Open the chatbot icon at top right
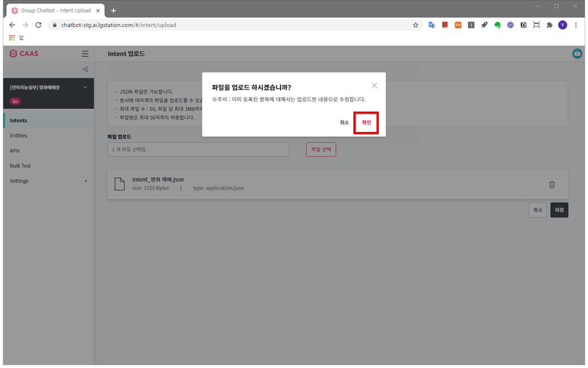 tap(577, 54)
